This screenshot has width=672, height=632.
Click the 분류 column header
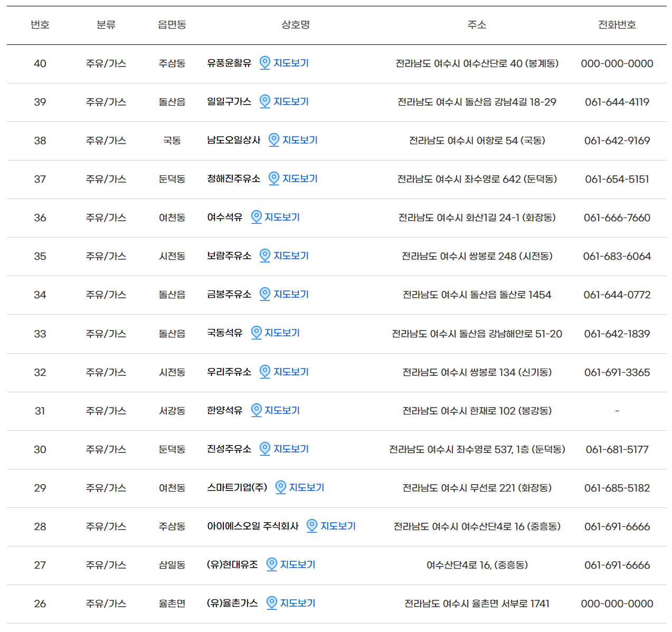(106, 25)
